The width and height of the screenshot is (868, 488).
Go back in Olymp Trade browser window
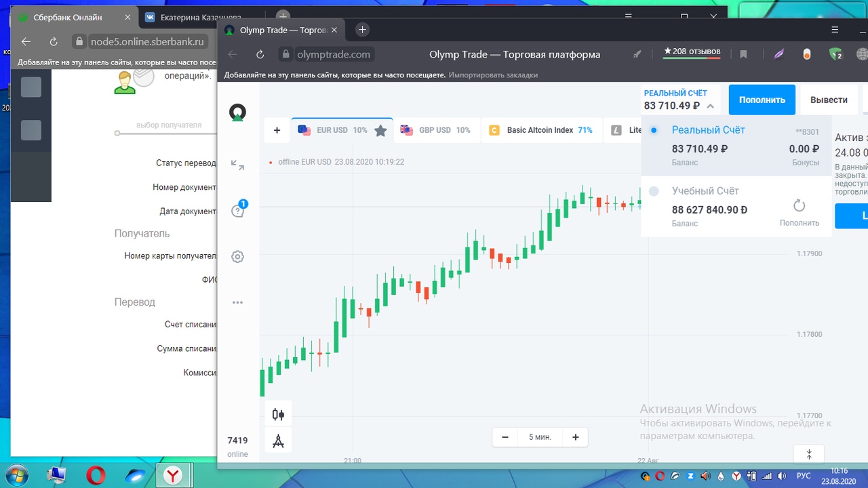233,55
